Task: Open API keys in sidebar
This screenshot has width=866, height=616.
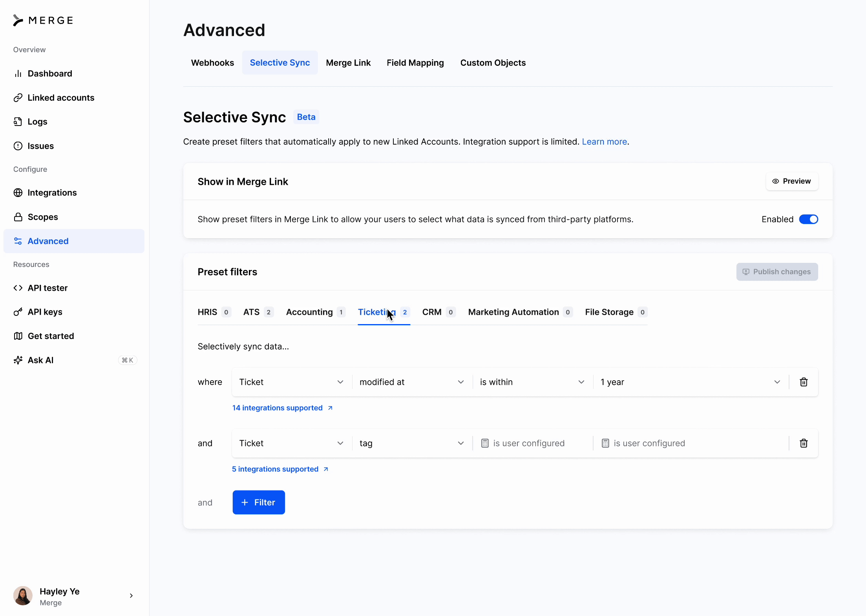Action: click(x=74, y=312)
